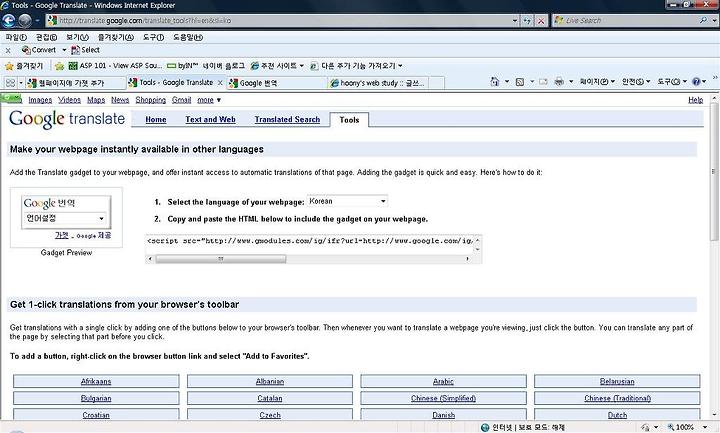Click the Read Mail icon in command bar

click(543, 82)
